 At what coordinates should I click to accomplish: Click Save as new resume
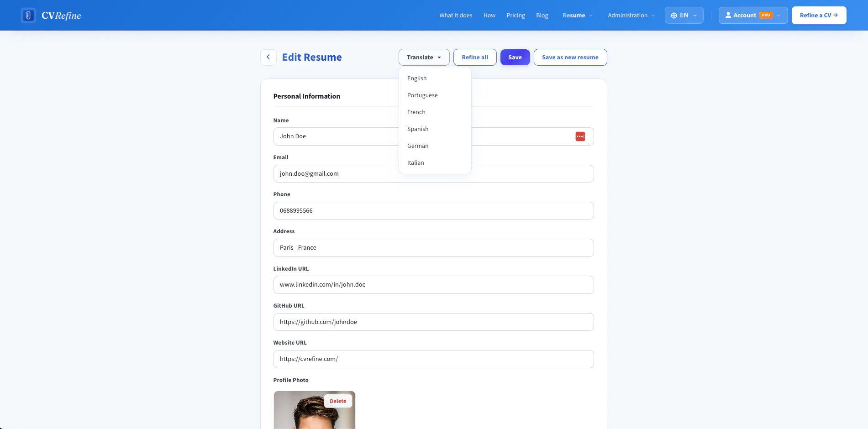click(x=570, y=58)
